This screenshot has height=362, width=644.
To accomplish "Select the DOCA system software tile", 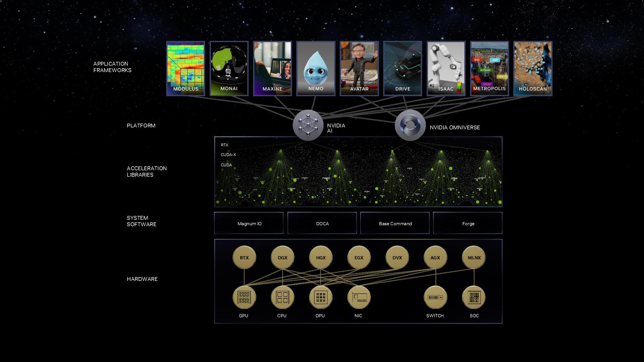I will tap(322, 224).
